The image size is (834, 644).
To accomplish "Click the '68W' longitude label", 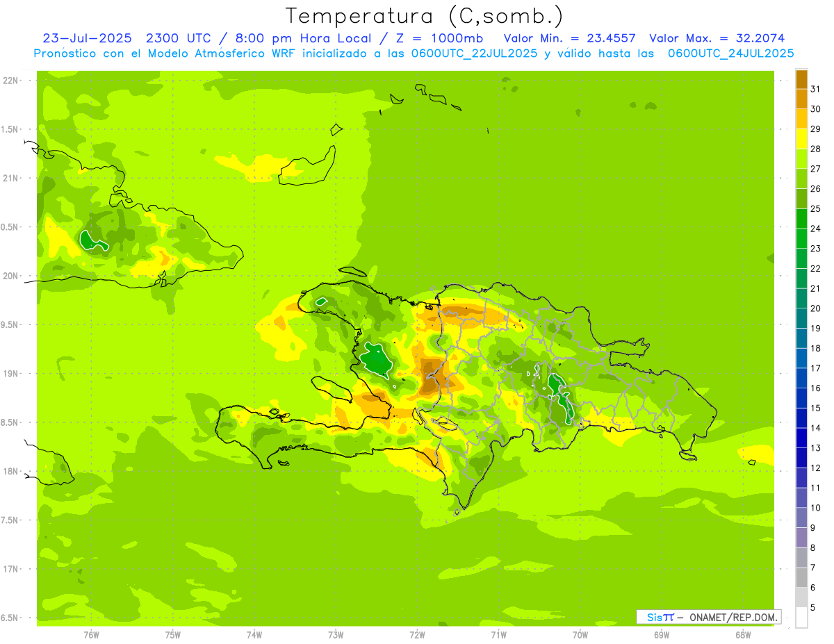I will tap(743, 635).
